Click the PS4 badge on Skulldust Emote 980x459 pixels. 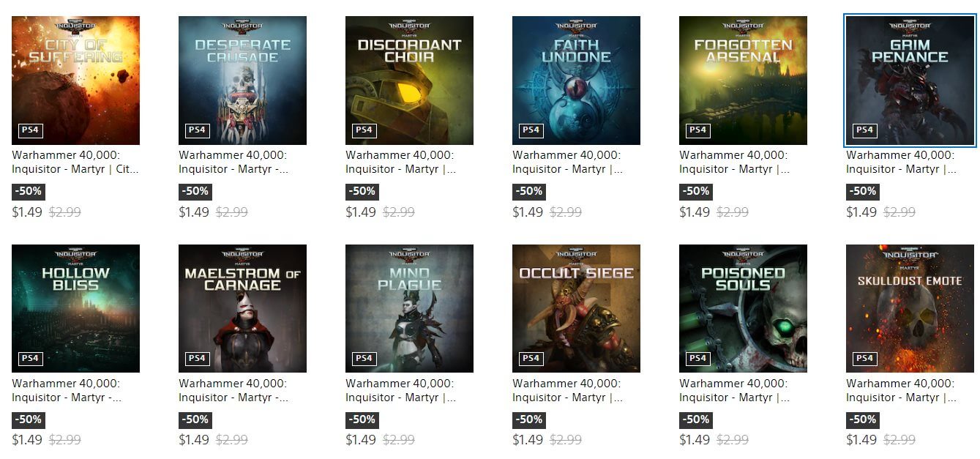[x=865, y=359]
